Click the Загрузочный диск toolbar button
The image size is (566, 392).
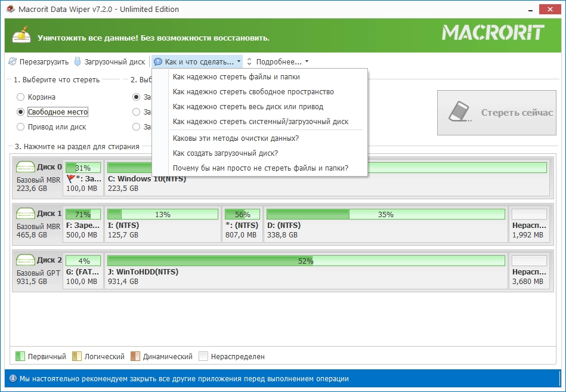click(x=110, y=61)
